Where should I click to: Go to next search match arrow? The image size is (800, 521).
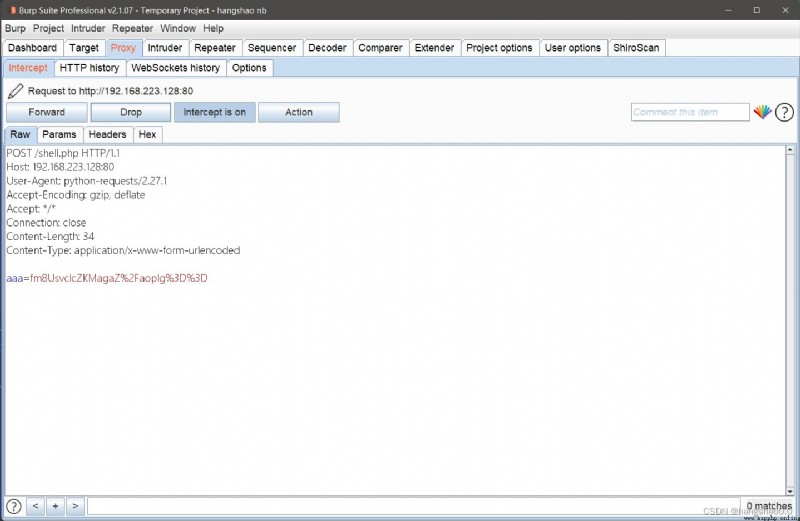point(75,506)
